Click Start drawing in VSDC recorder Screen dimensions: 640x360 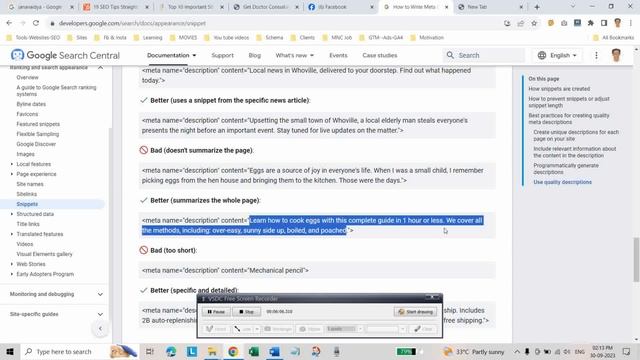416,311
